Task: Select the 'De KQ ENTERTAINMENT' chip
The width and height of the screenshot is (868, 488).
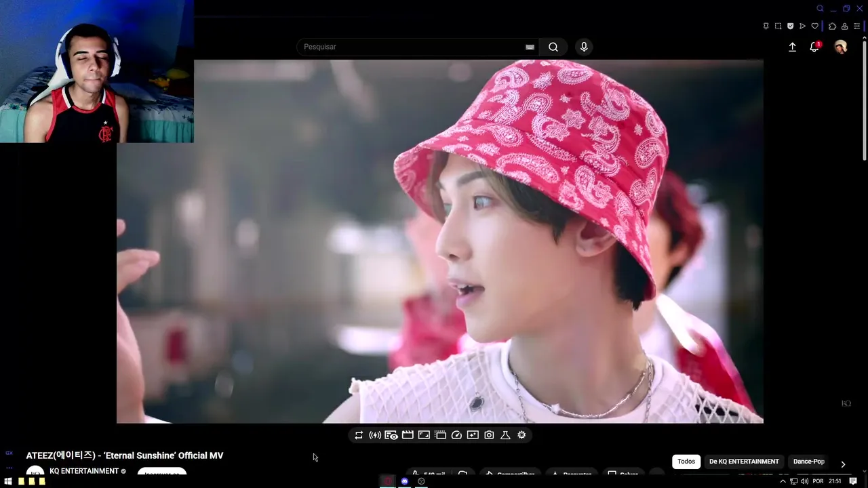Action: (744, 462)
